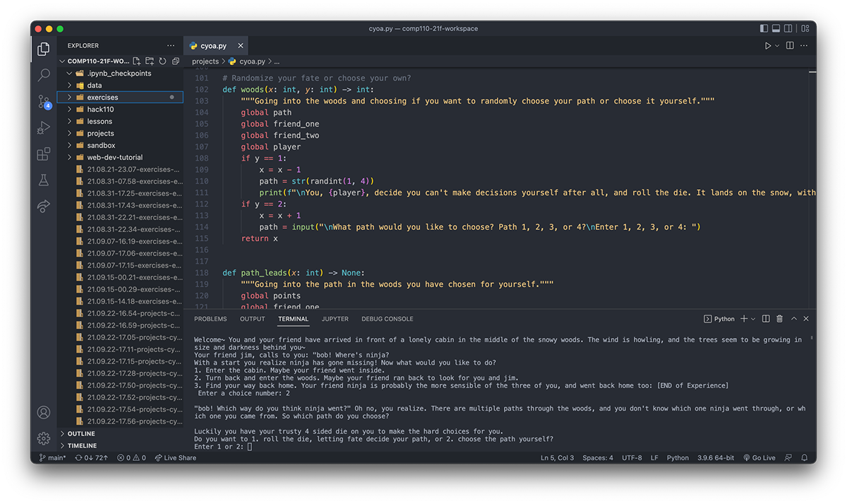Click Go Live in status bar
This screenshot has width=847, height=504.
tap(759, 458)
